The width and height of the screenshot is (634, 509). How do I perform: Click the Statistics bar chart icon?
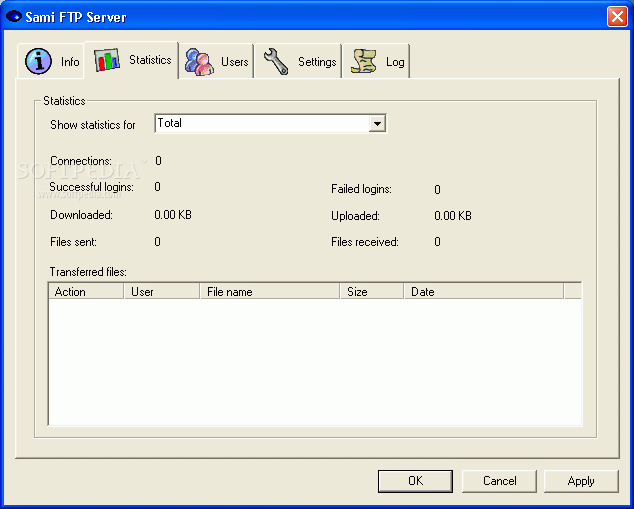(107, 60)
